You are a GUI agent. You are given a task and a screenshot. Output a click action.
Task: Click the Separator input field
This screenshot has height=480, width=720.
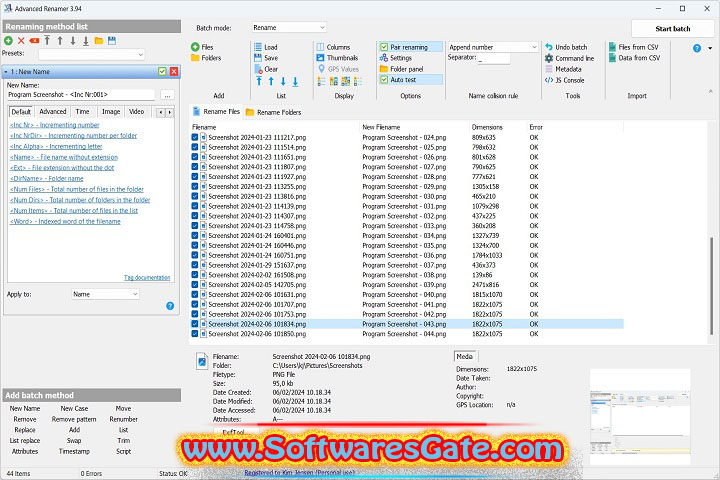click(494, 58)
